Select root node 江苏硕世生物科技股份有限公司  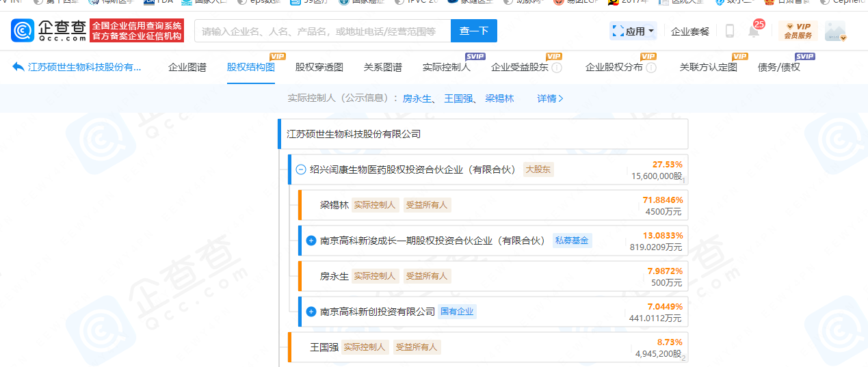coord(483,134)
